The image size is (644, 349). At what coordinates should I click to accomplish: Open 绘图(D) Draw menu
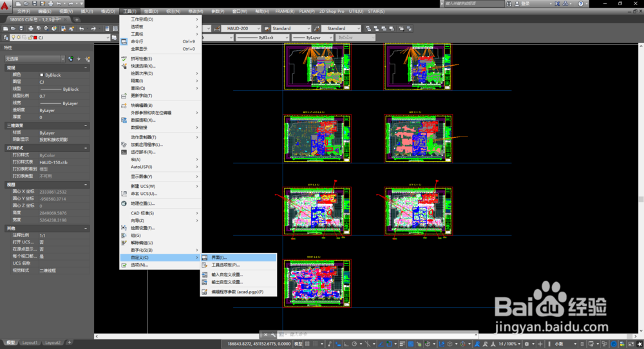[151, 11]
